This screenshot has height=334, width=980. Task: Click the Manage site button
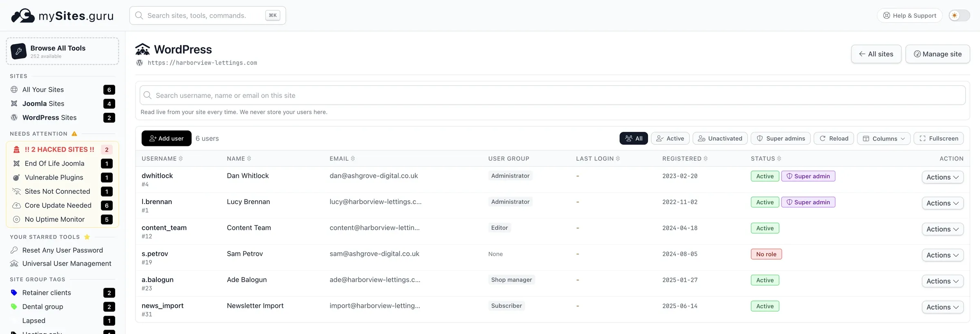coord(938,54)
